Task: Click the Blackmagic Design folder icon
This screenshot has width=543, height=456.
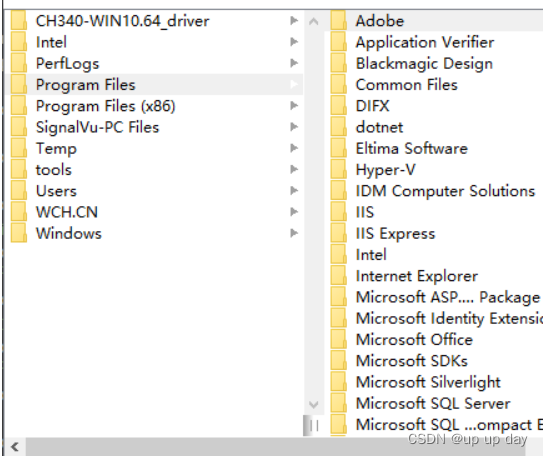Action: (338, 63)
